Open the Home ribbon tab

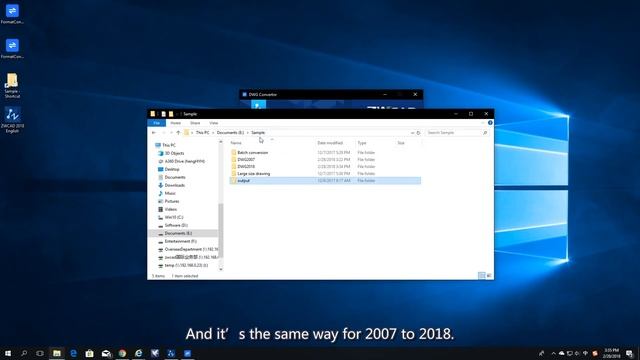click(176, 123)
